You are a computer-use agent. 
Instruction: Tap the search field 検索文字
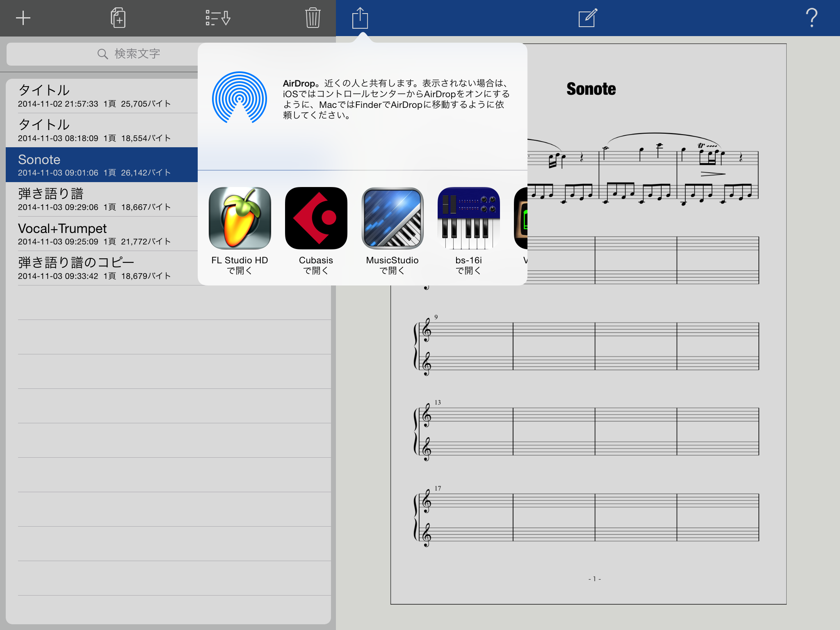(x=103, y=54)
